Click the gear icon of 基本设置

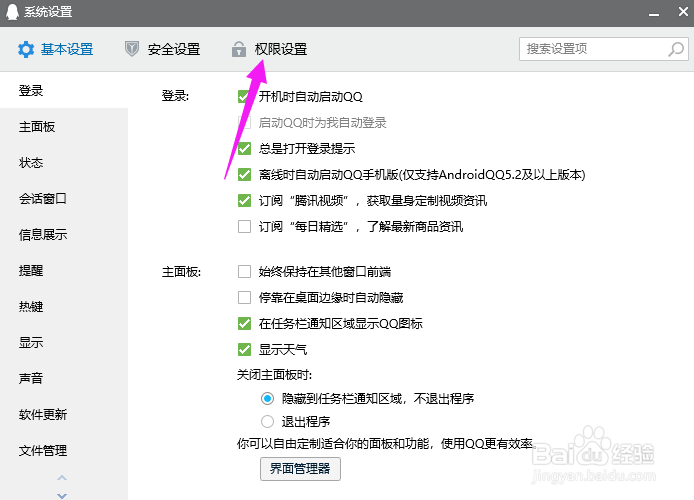pos(26,49)
